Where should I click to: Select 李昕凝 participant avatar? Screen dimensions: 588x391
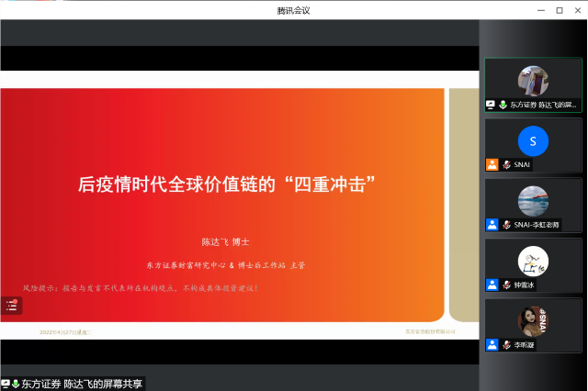pos(533,320)
